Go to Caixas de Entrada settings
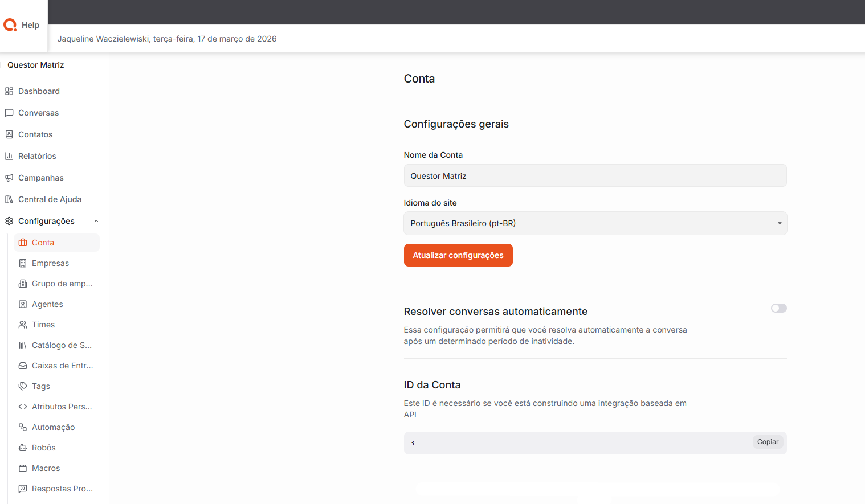 tap(62, 366)
